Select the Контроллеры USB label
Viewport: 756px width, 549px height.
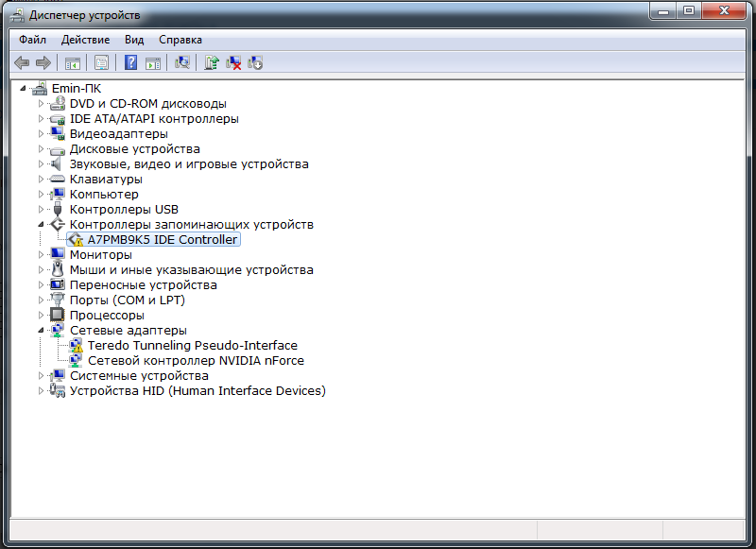[x=124, y=209]
